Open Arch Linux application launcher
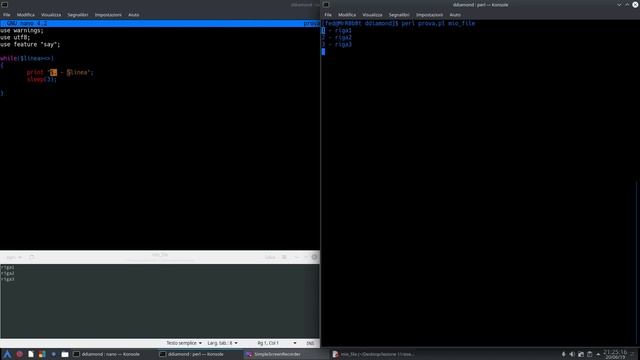640x360 pixels. pos(7,354)
